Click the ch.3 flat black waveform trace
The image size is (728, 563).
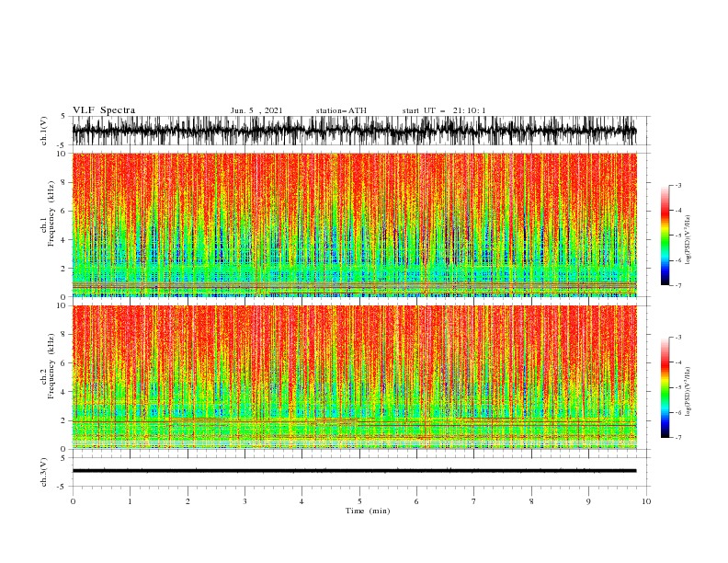[354, 471]
